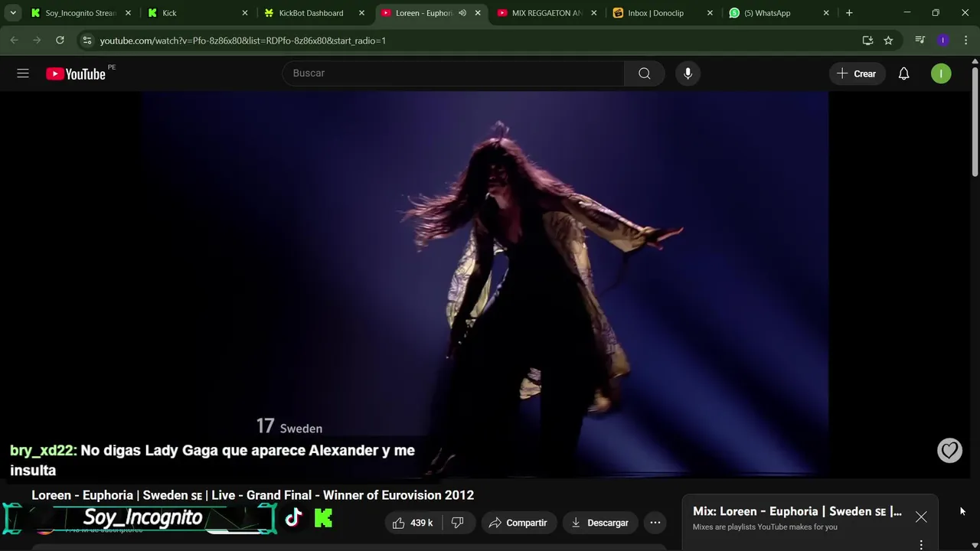980x551 pixels.
Task: Open the Mix: Loreen - Euphoria title
Action: point(797,511)
